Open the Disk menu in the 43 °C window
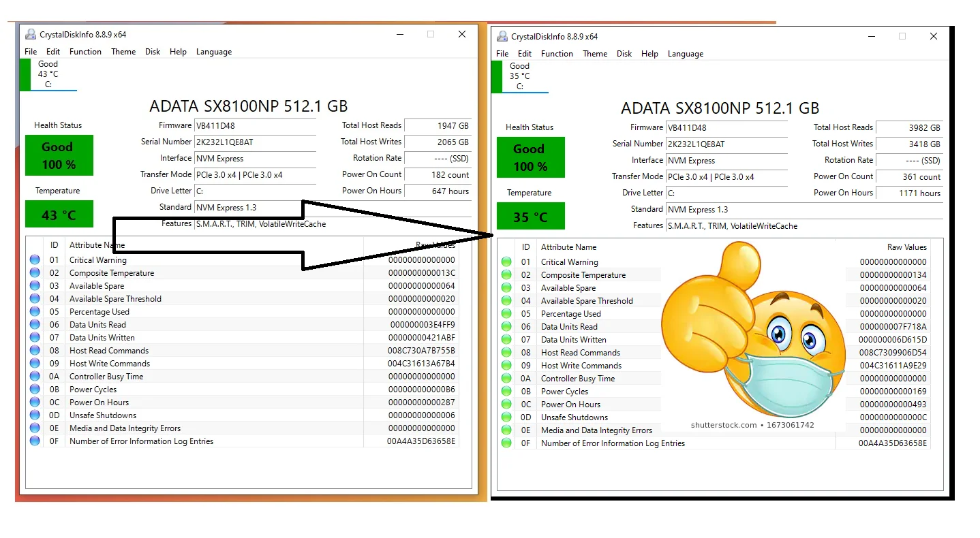The height and width of the screenshot is (538, 980). 153,52
